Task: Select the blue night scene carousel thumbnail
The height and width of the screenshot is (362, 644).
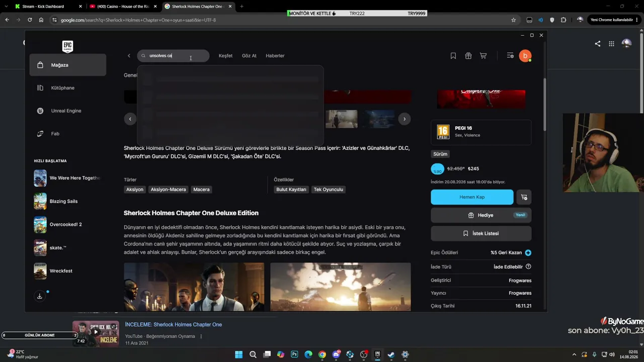Action: coord(380,119)
